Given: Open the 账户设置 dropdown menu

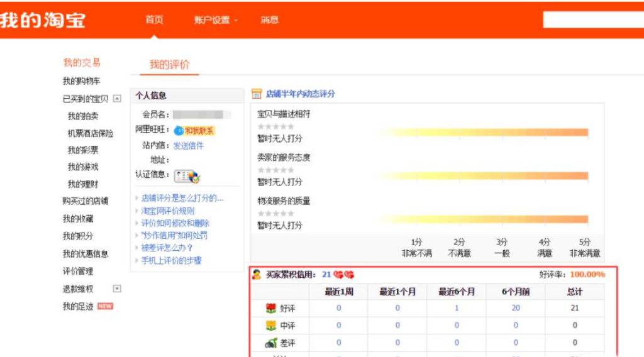Looking at the screenshot, I should (x=216, y=19).
